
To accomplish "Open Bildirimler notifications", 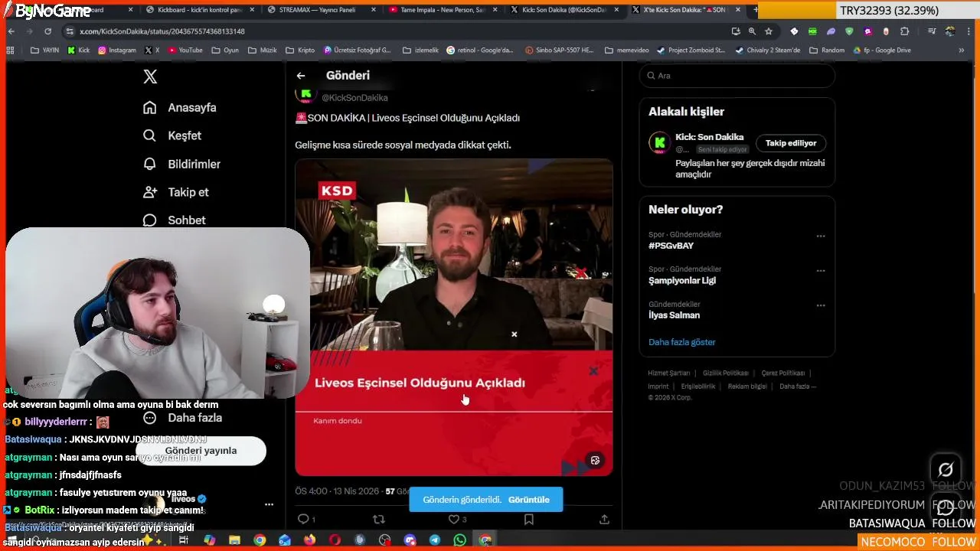I will click(x=182, y=164).
